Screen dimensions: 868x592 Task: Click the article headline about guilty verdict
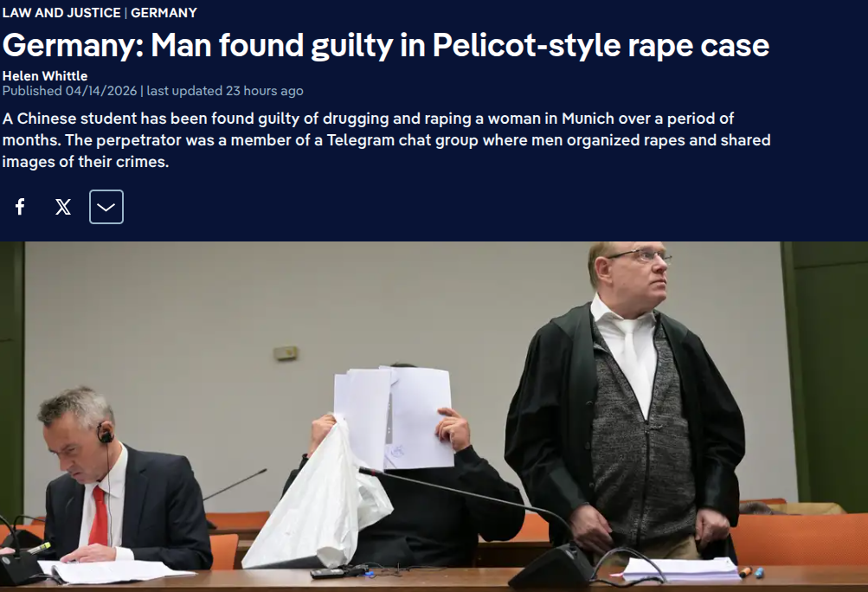pyautogui.click(x=386, y=45)
